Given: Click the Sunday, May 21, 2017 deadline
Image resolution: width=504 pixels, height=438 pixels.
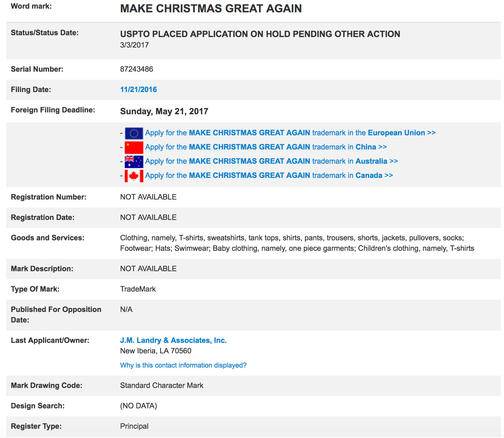Looking at the screenshot, I should (164, 111).
